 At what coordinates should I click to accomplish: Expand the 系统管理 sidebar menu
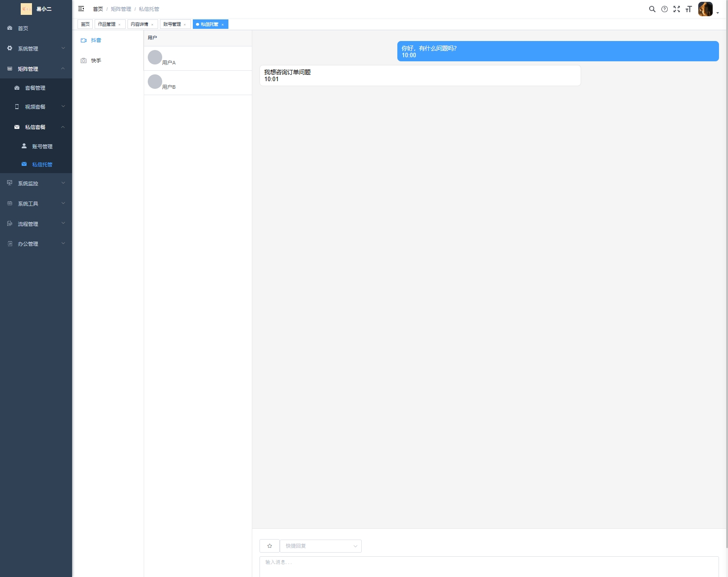36,49
